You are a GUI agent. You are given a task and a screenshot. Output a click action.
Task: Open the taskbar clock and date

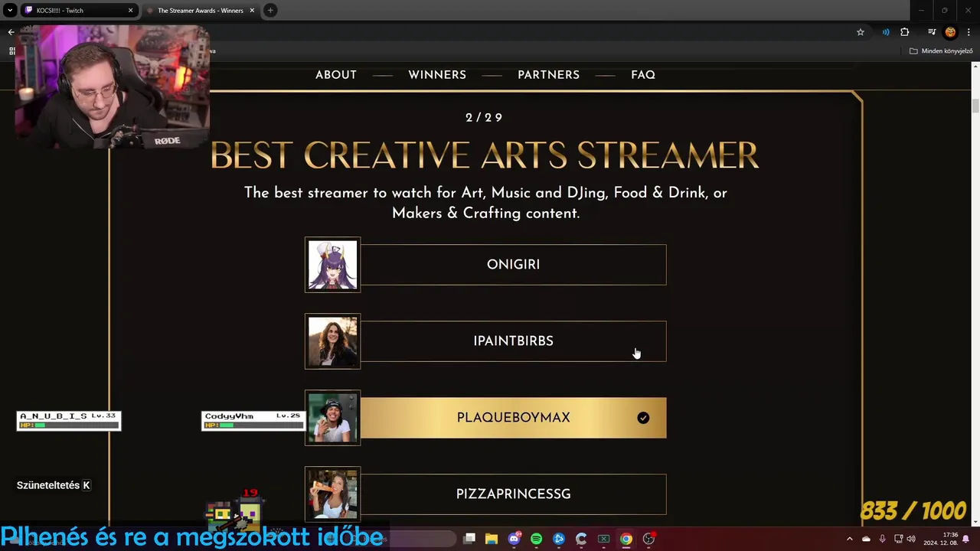click(940, 539)
